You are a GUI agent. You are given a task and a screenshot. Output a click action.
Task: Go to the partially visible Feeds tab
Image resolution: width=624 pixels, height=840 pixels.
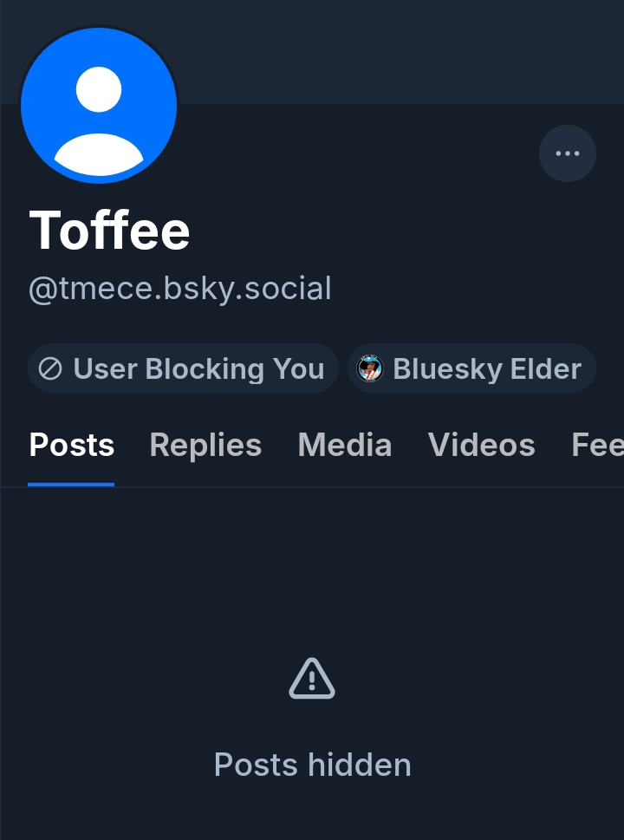(x=598, y=445)
